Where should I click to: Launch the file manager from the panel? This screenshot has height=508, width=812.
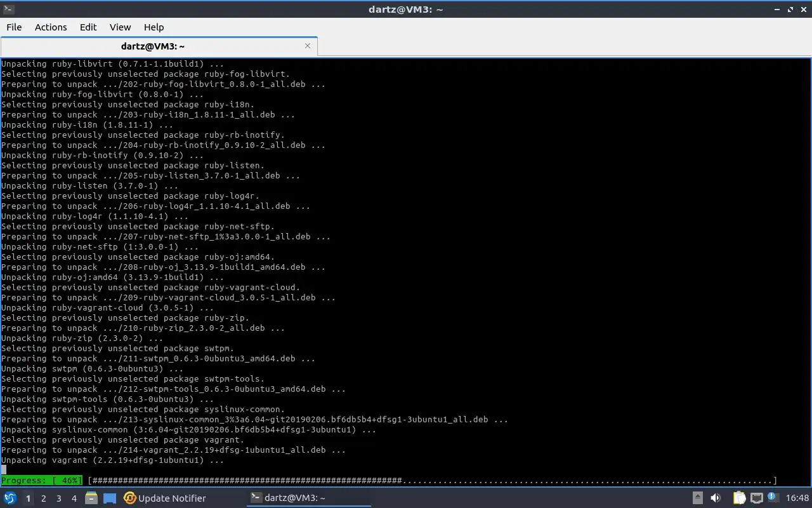(91, 498)
